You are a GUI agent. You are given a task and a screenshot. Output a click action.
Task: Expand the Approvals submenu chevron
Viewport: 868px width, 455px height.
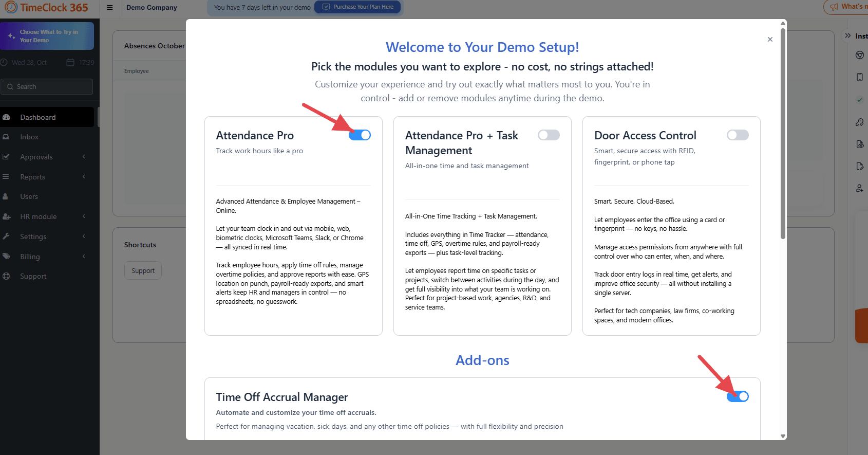tap(84, 157)
